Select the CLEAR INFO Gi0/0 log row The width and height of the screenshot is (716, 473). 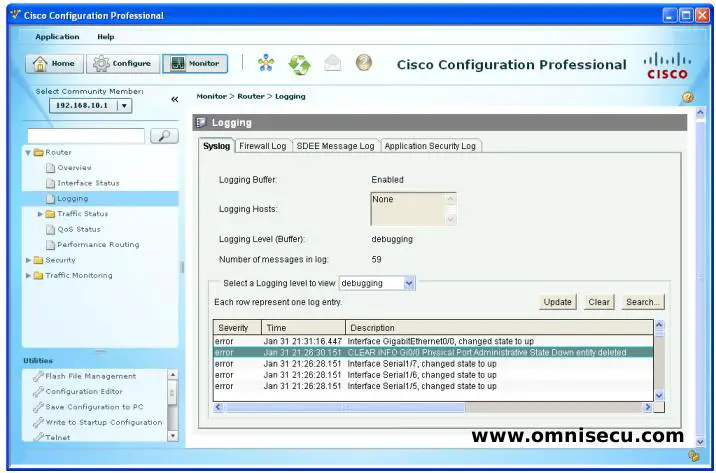[x=433, y=352]
